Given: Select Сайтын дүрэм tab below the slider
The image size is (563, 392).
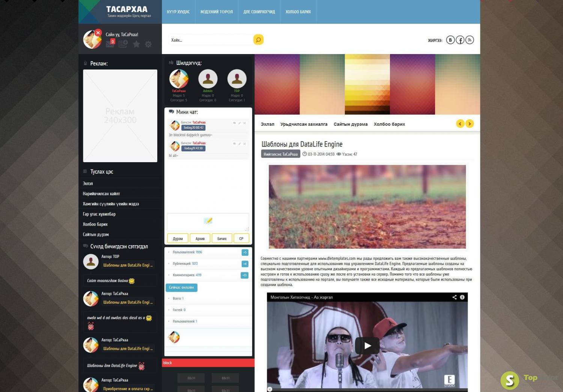Looking at the screenshot, I should point(351,124).
